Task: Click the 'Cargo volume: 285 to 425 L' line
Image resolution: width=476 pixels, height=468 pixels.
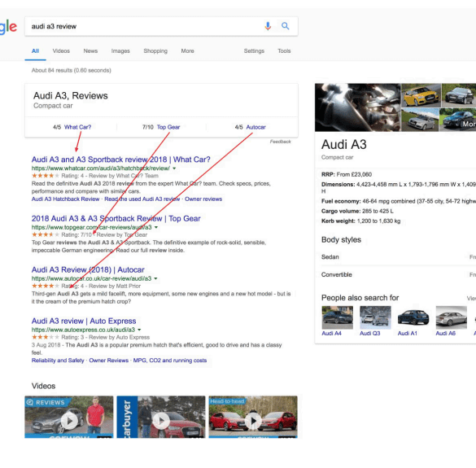Action: 357,211
